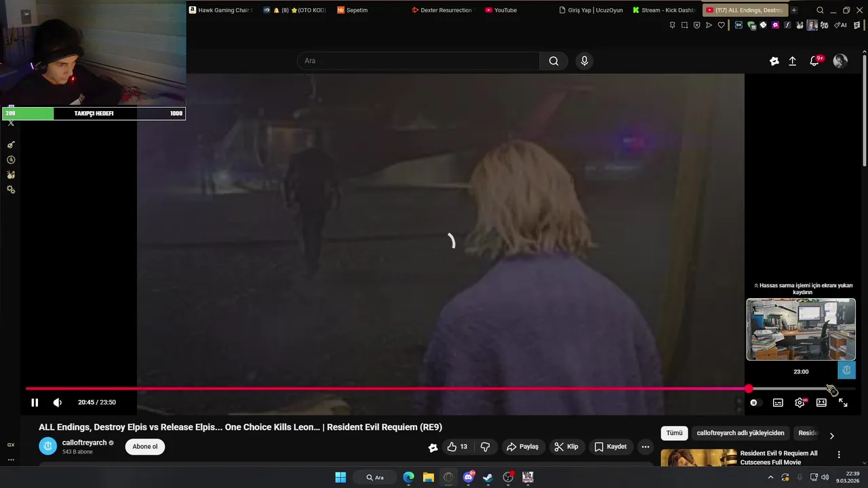
Task: Click the calloftreyarch channel avatar
Action: pyautogui.click(x=47, y=446)
